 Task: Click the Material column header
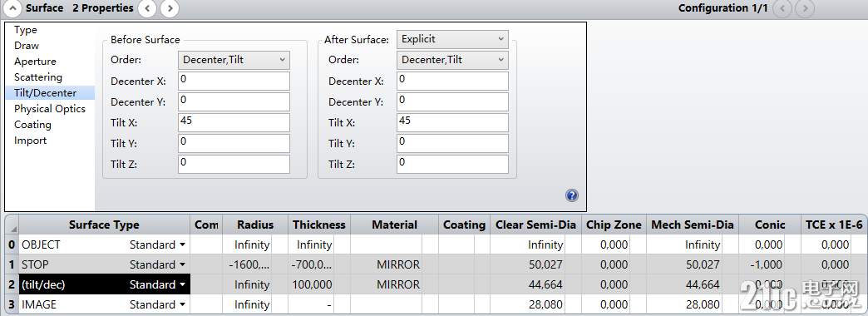pyautogui.click(x=394, y=225)
